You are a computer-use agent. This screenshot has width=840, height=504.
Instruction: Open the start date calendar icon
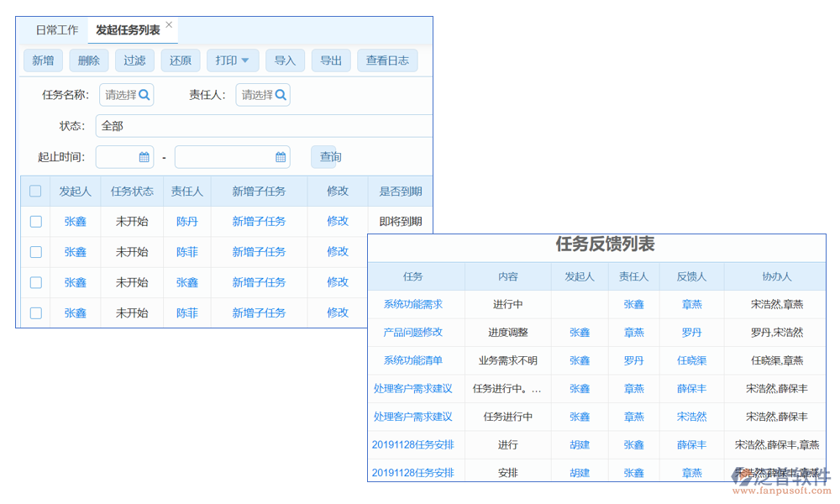144,157
